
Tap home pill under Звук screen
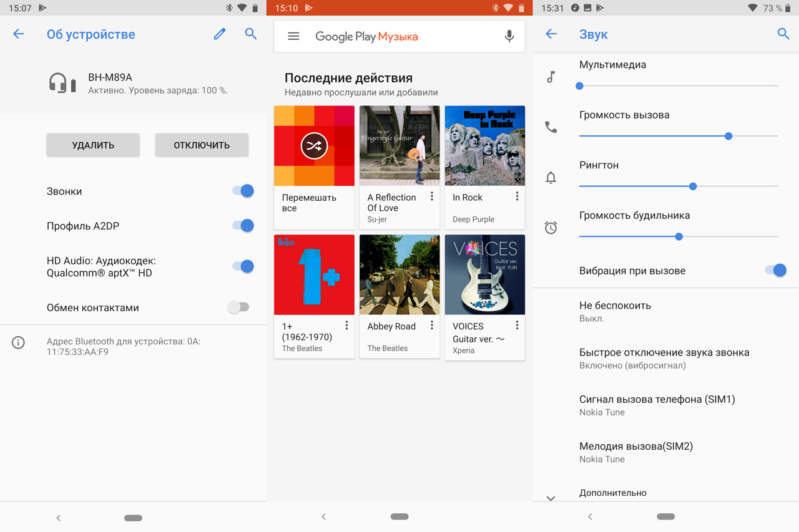coord(666,516)
